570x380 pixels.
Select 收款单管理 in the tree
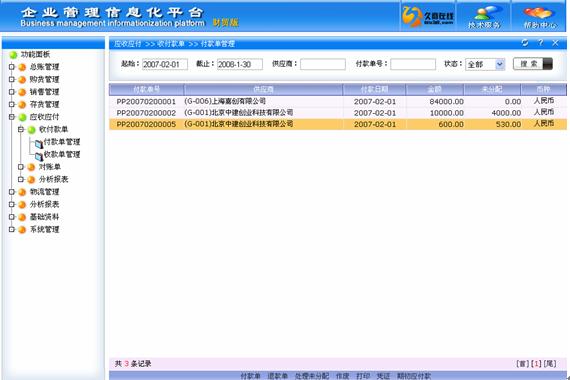62,155
